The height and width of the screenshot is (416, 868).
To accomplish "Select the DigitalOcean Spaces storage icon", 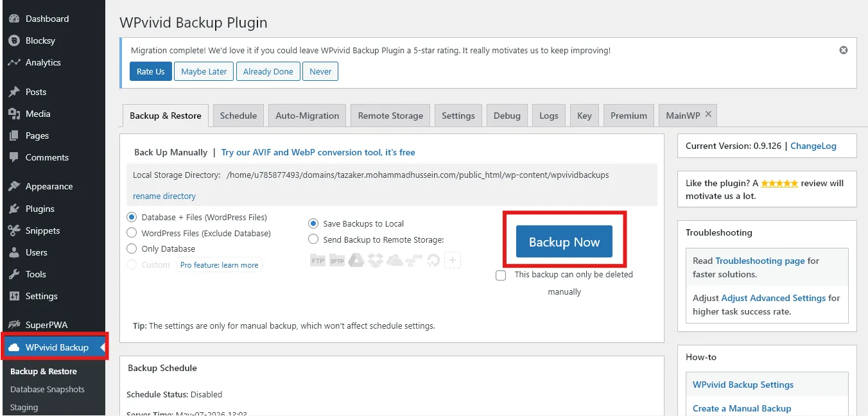I will tap(434, 260).
